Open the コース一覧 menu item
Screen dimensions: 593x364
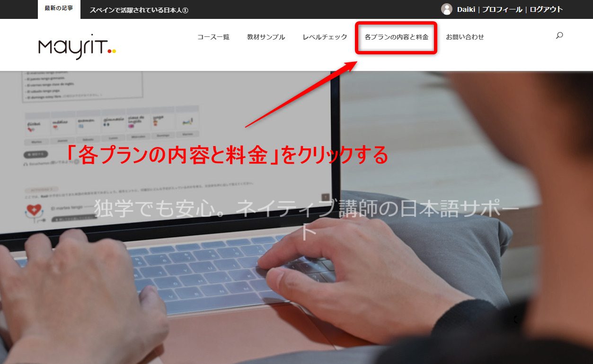(x=213, y=37)
